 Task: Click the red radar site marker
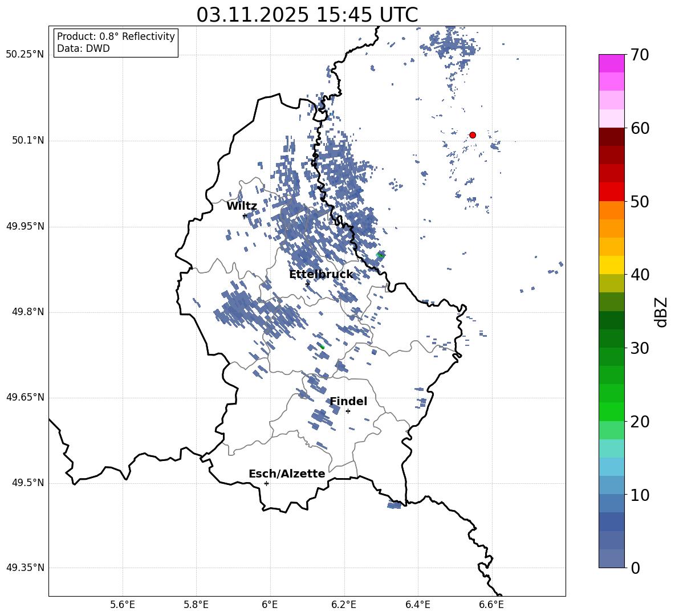point(472,134)
